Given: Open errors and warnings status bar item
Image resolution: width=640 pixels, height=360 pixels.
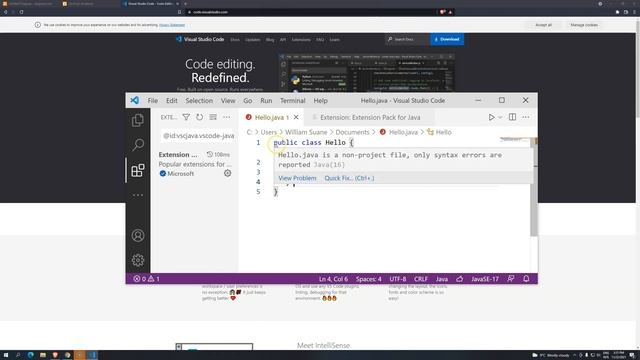Looking at the screenshot, I should 146,279.
